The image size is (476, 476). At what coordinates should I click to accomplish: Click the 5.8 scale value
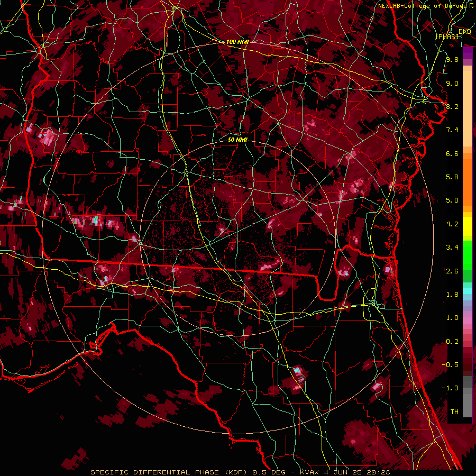tap(452, 177)
